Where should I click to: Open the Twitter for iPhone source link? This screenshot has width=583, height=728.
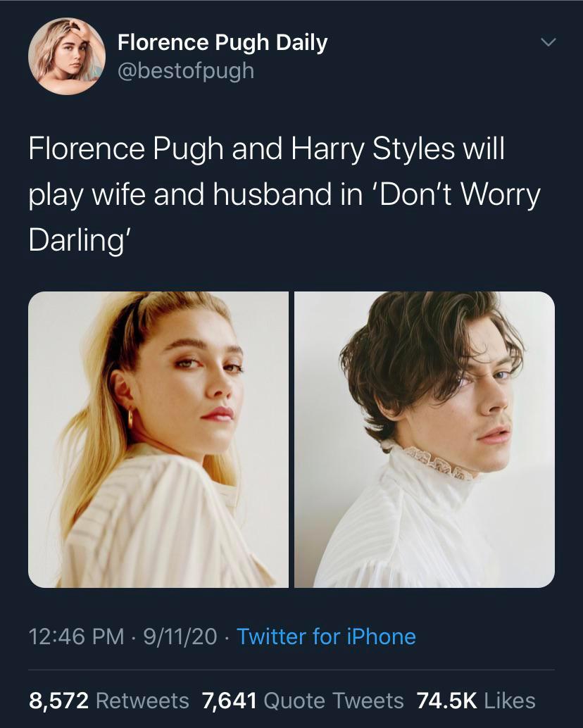click(326, 636)
